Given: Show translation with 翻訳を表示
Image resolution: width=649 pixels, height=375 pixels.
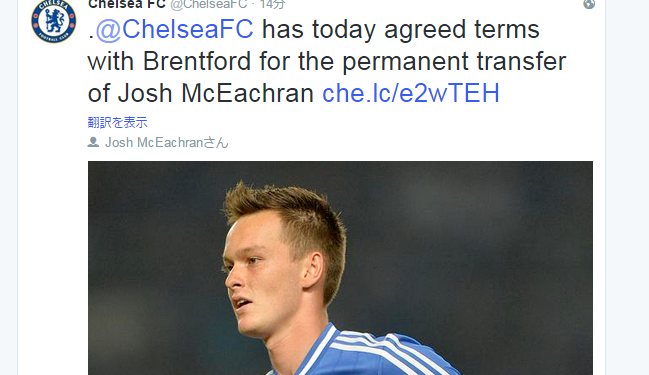Looking at the screenshot, I should click(118, 123).
